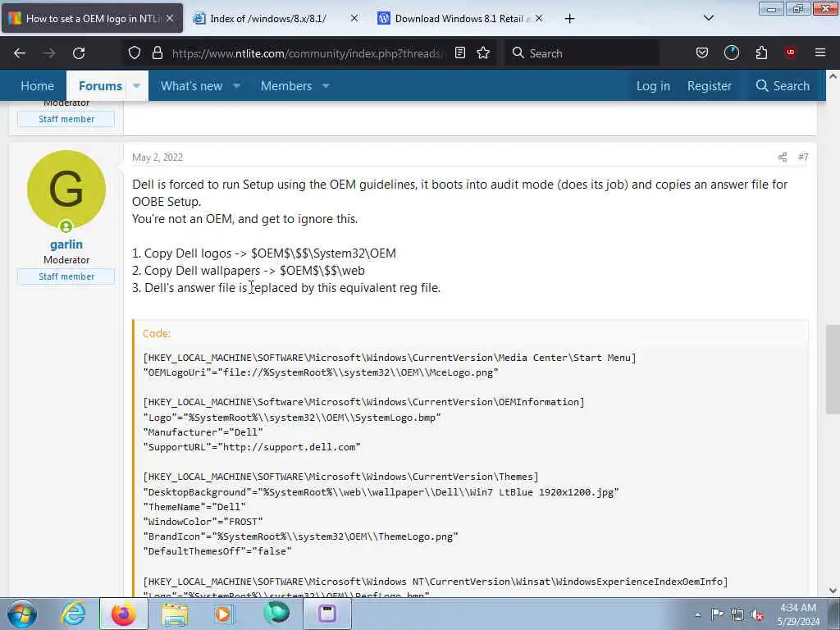Open the Forums section
Viewport: 840px width, 630px height.
point(100,85)
